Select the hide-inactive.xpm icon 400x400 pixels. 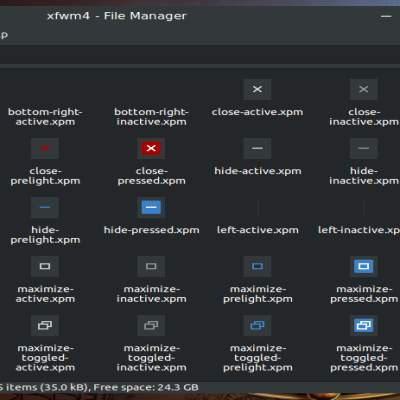[x=364, y=148]
